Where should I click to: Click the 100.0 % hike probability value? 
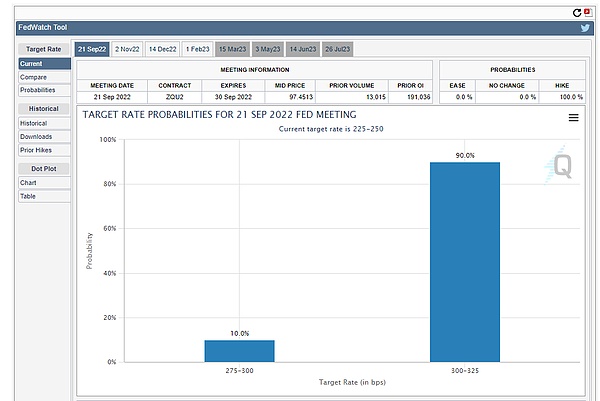(571, 97)
